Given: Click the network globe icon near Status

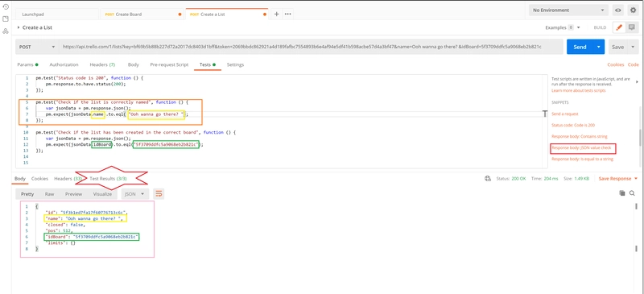Looking at the screenshot, I should [488, 179].
